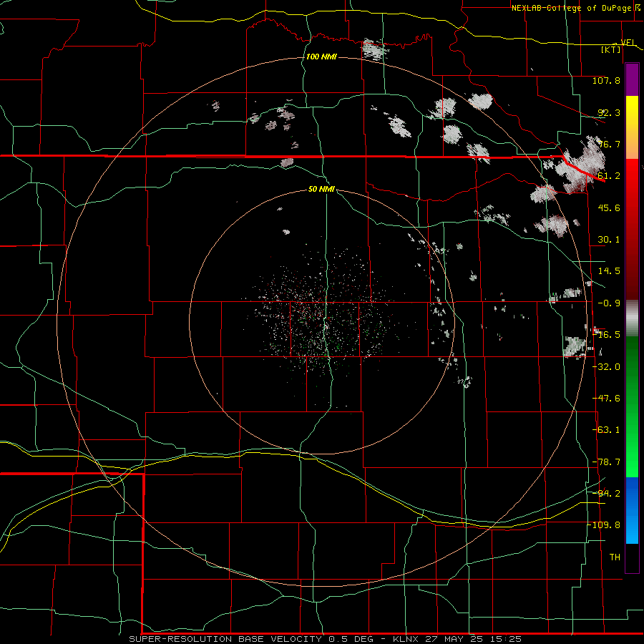Select the -63.1 scale value
The image size is (644, 644).
606,430
